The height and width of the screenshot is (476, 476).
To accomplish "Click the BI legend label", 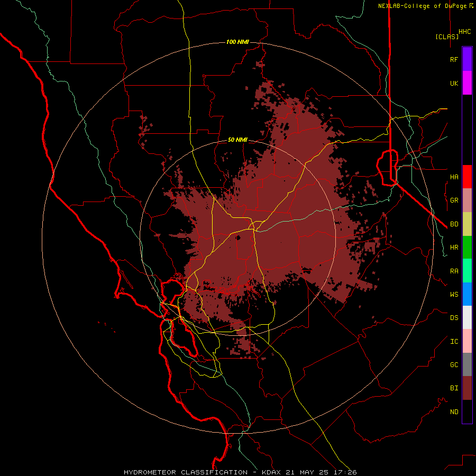I will (454, 388).
